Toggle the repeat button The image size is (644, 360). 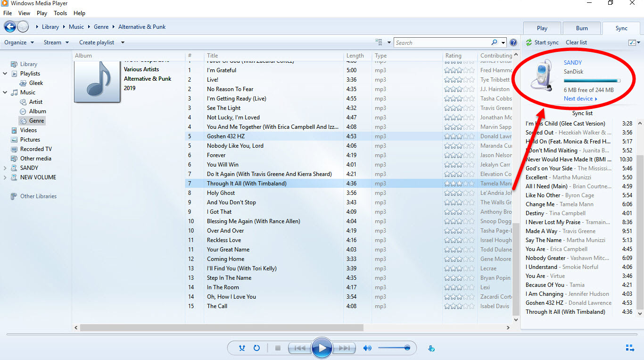256,348
